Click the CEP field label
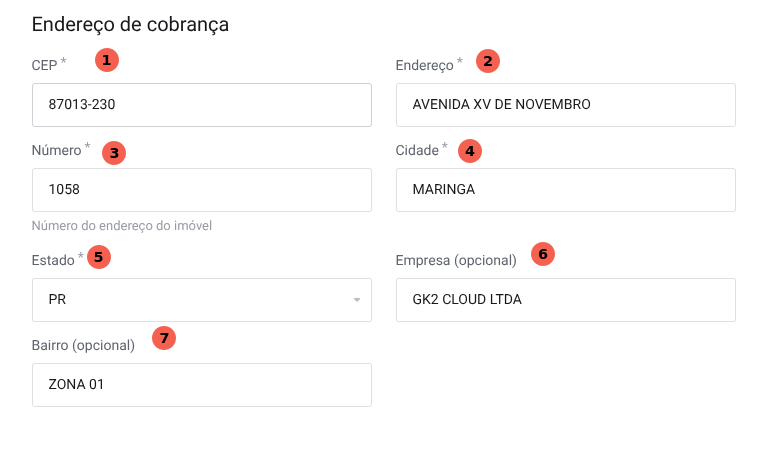Screen dimensions: 766x452 click(x=44, y=64)
